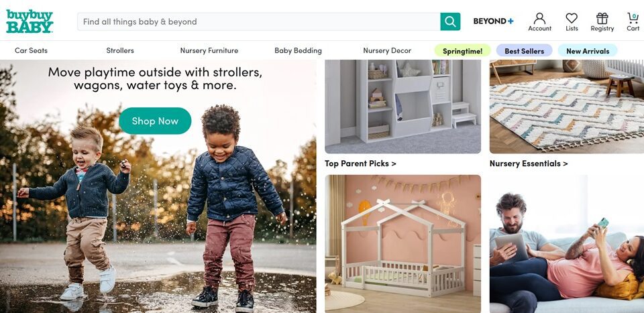Click the search magnifier icon button

[x=450, y=21]
